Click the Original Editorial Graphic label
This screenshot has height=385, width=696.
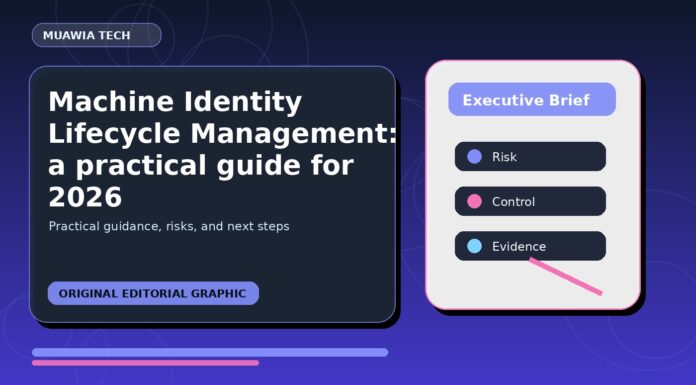point(153,293)
